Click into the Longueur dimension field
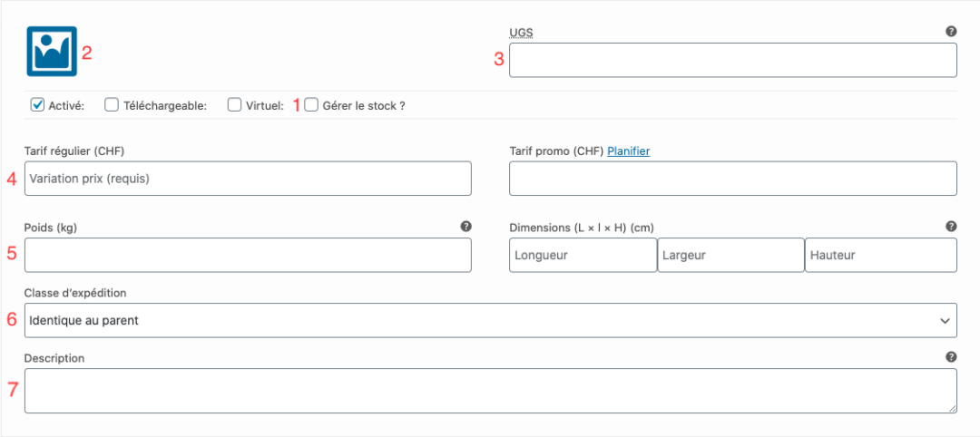The image size is (980, 437). 583,255
